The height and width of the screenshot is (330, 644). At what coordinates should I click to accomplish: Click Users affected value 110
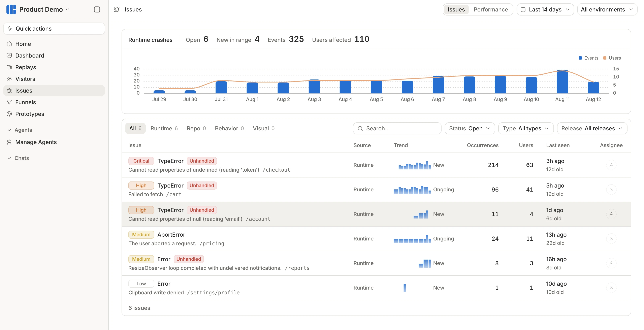[x=362, y=39]
